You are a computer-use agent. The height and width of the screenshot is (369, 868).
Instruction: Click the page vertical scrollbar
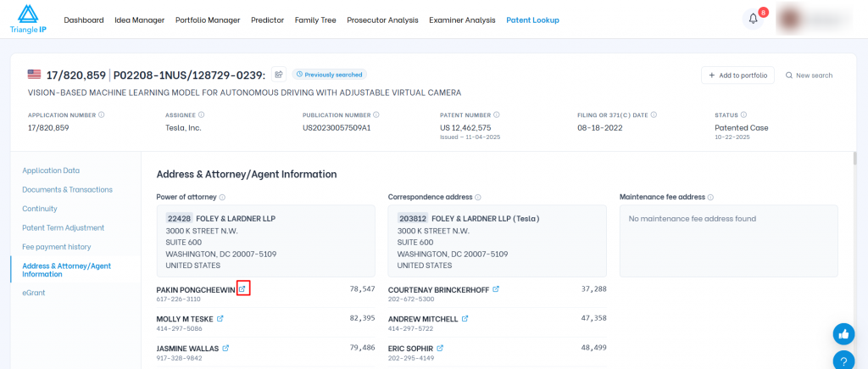point(856,159)
